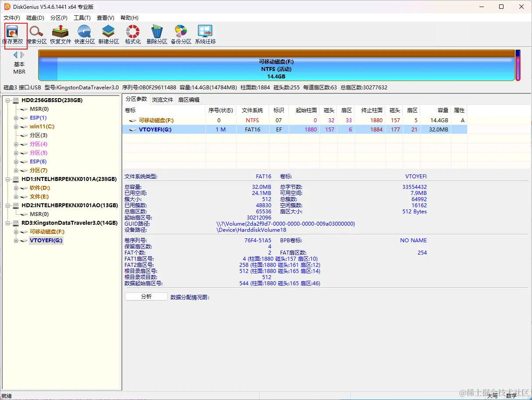Click the 文件系统 column header
532x400 pixels.
click(252, 110)
